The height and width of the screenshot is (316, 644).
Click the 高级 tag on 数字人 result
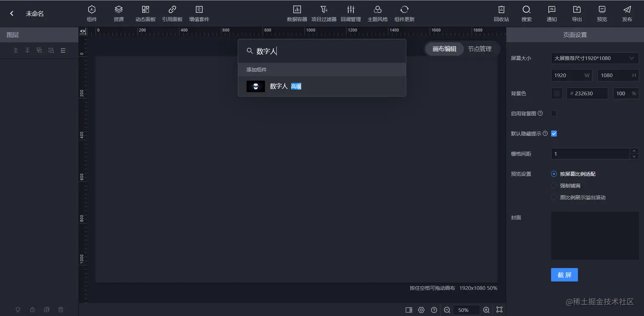point(296,86)
